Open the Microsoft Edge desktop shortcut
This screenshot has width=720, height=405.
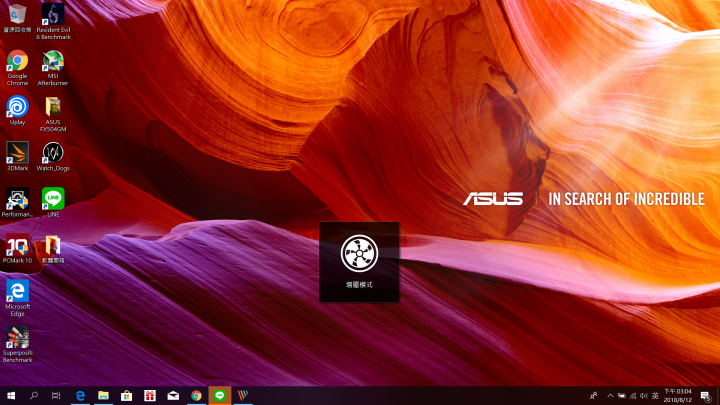[x=17, y=298]
